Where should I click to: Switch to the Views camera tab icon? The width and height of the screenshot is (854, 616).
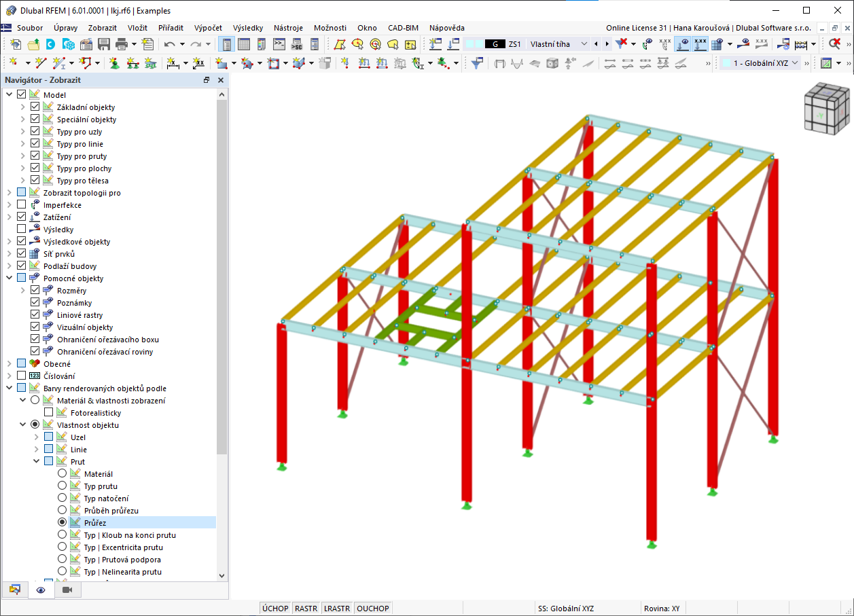pyautogui.click(x=67, y=590)
